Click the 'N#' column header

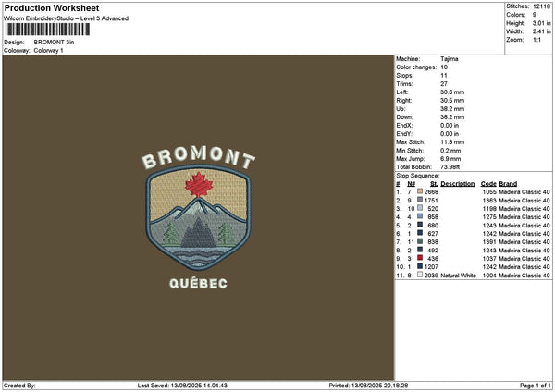tap(411, 184)
